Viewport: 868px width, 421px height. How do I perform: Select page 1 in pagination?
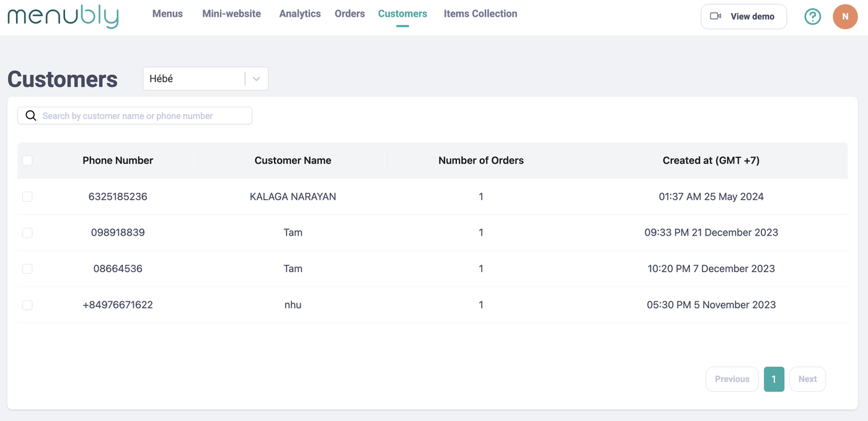tap(774, 379)
